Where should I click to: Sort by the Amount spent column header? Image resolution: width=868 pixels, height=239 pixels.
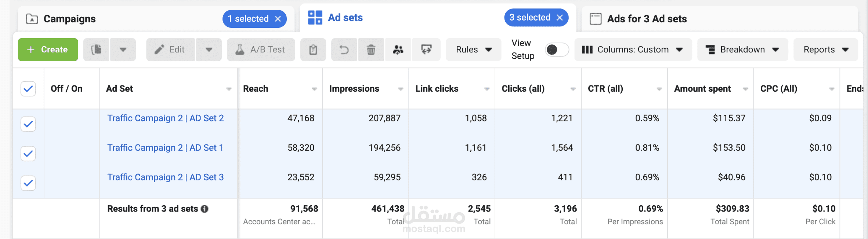702,89
